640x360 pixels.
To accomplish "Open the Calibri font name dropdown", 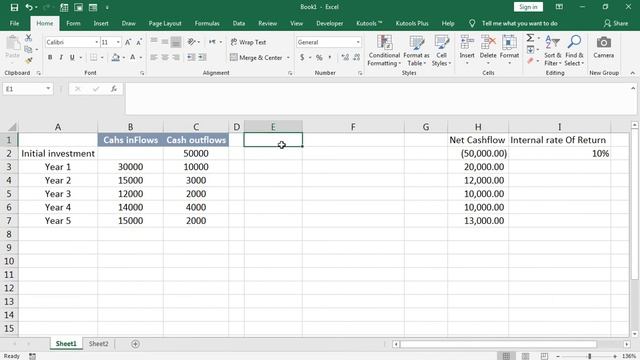I will [97, 42].
